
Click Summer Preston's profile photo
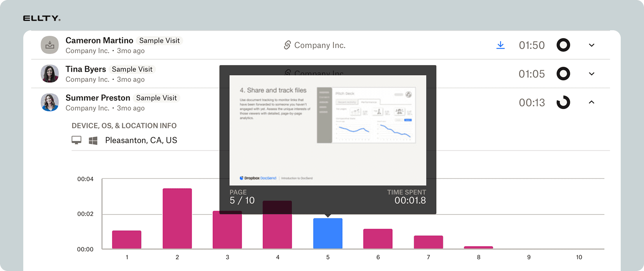point(50,102)
